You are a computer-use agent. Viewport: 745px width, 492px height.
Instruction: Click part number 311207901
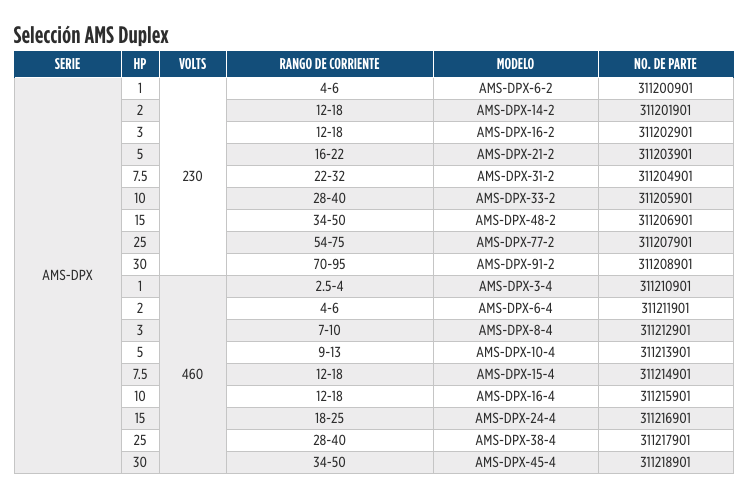pyautogui.click(x=665, y=243)
